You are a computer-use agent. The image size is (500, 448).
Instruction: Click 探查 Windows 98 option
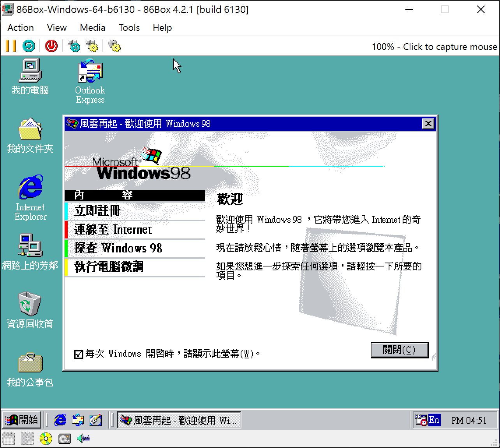[x=135, y=248]
